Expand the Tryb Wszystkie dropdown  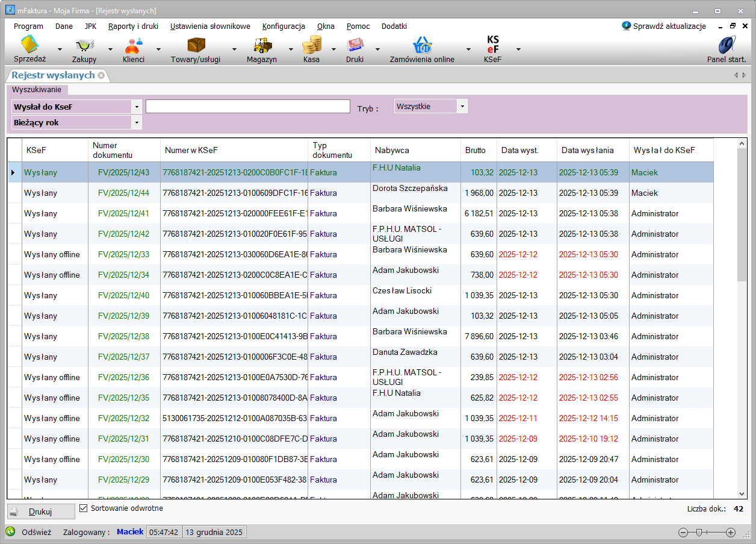coord(462,107)
